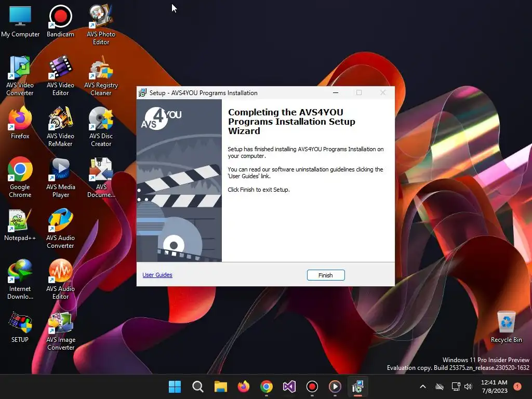Image resolution: width=532 pixels, height=399 pixels.
Task: Select the AVS Photo Editor shortcut
Action: 101,25
